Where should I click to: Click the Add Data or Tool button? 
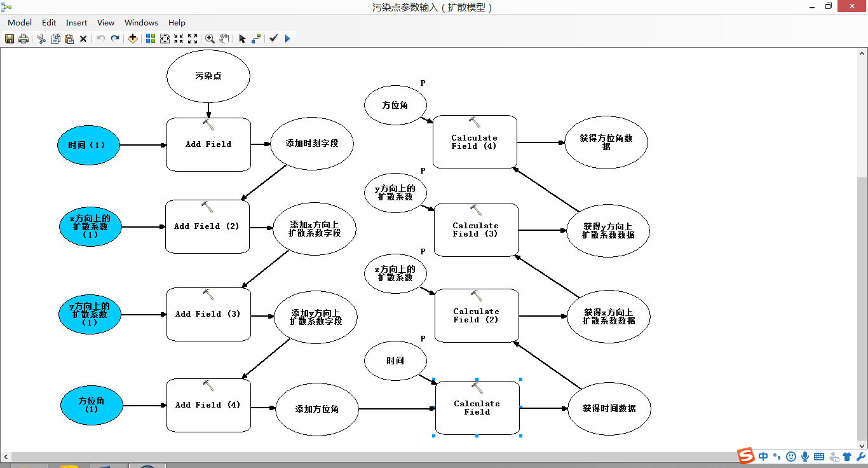click(132, 39)
